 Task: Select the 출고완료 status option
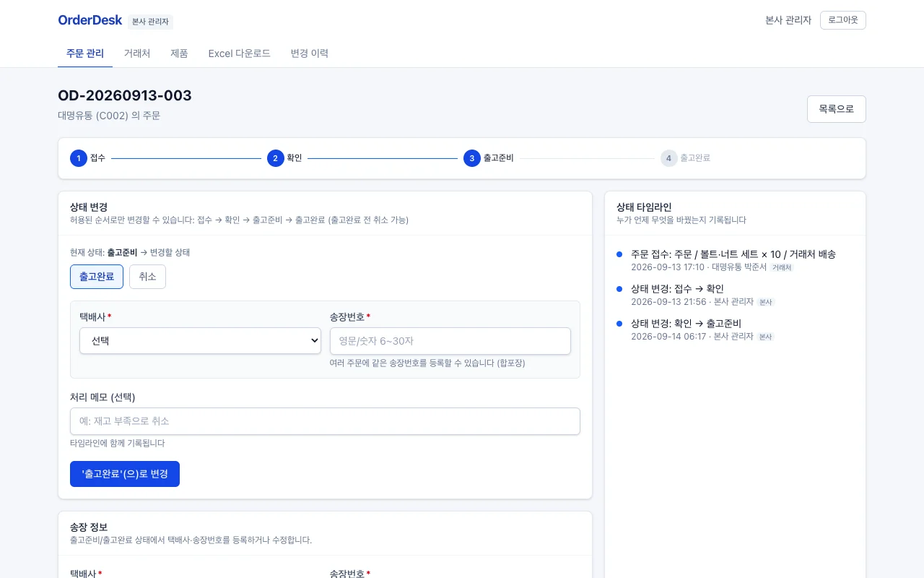click(97, 277)
